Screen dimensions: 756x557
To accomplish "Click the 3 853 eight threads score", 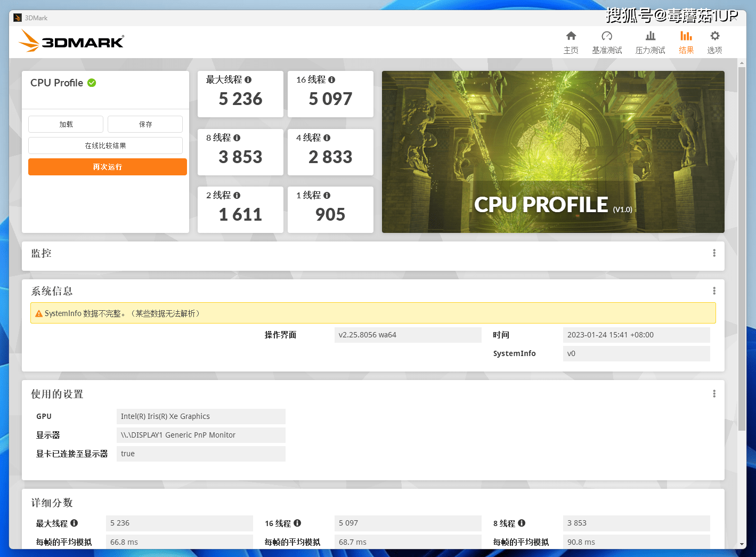I will tap(240, 157).
